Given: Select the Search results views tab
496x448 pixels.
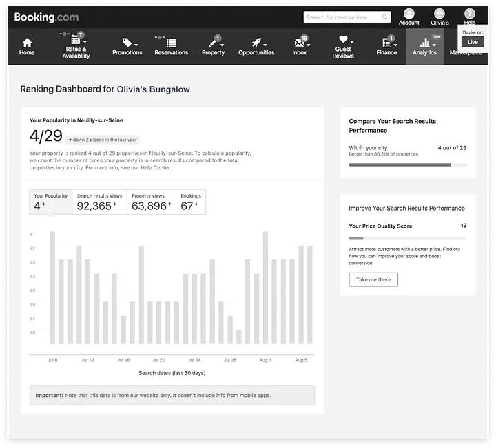Looking at the screenshot, I should 99,202.
